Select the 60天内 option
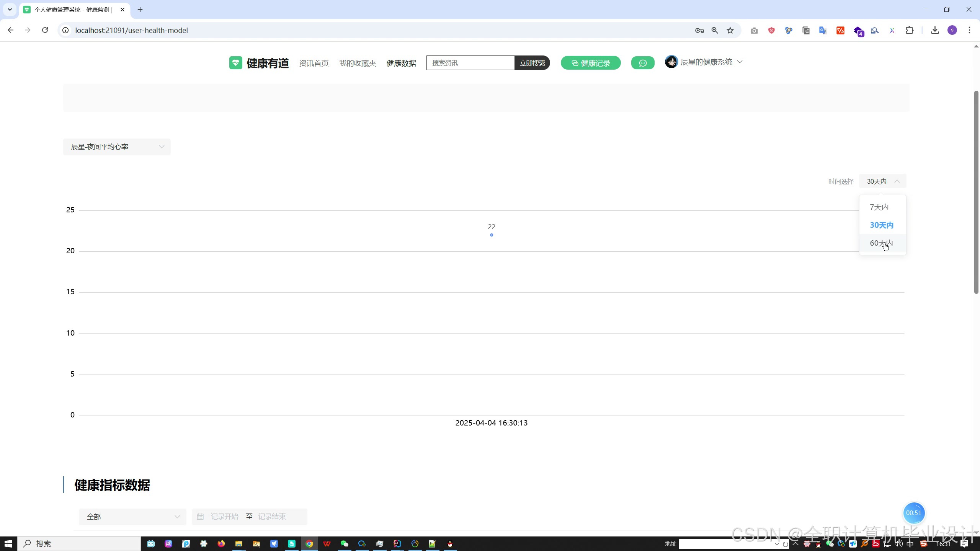Image resolution: width=980 pixels, height=551 pixels. pos(881,243)
